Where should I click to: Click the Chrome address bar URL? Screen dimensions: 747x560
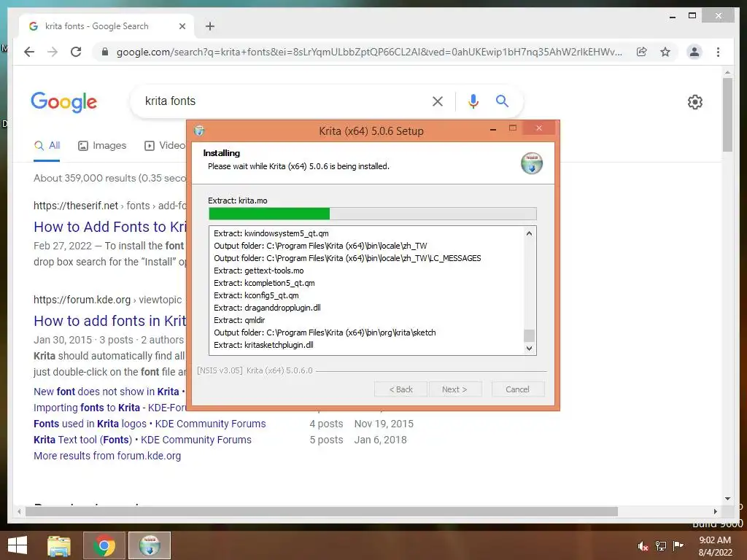tap(369, 52)
